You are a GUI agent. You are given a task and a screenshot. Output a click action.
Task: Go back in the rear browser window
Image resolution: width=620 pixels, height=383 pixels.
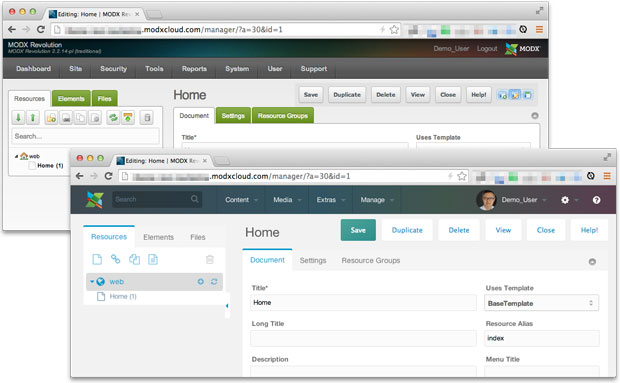pyautogui.click(x=12, y=29)
